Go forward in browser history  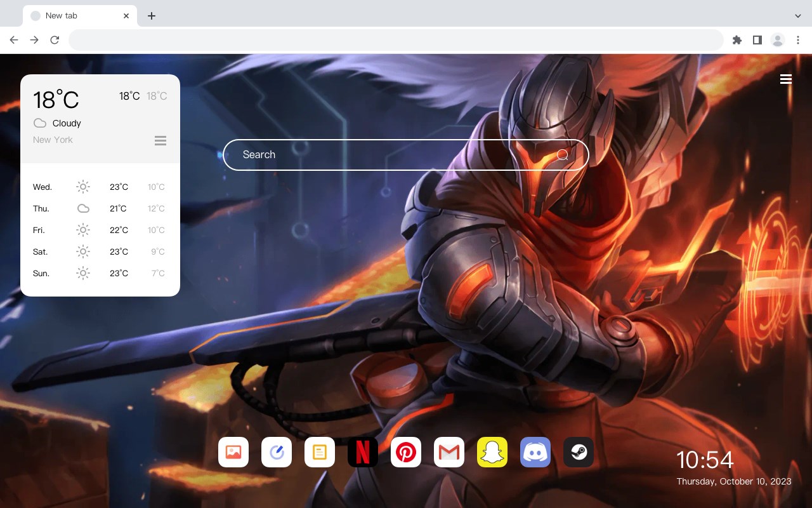pyautogui.click(x=34, y=40)
